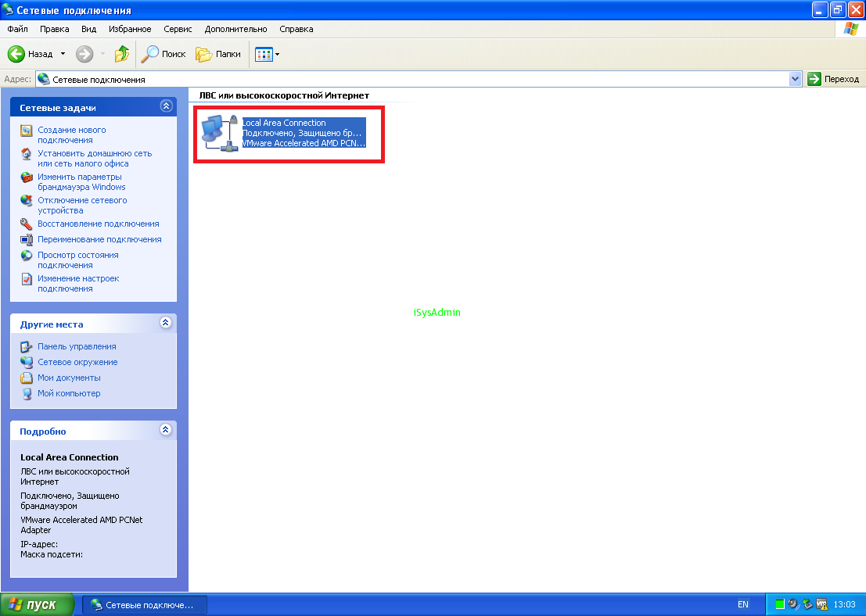Open the Справка menu
Viewport: 866px width, 616px height.
click(x=296, y=29)
